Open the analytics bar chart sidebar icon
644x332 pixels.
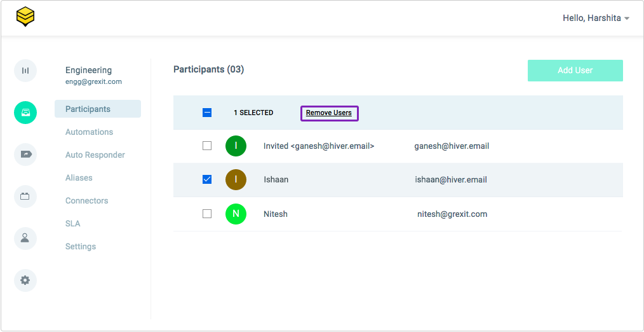pos(25,71)
